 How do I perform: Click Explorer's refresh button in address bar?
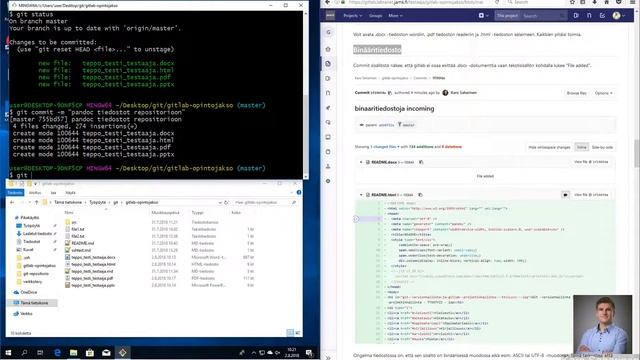(226, 202)
